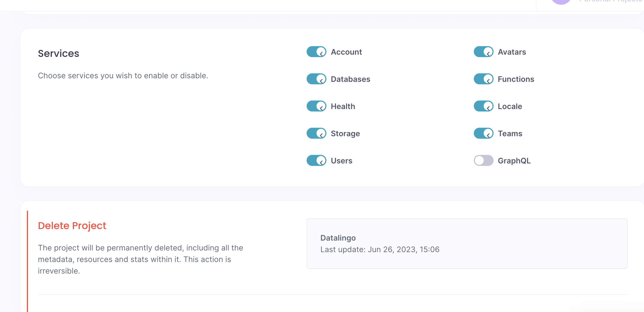The image size is (644, 312).
Task: Click the irreversible deletion warning text
Action: point(140,259)
